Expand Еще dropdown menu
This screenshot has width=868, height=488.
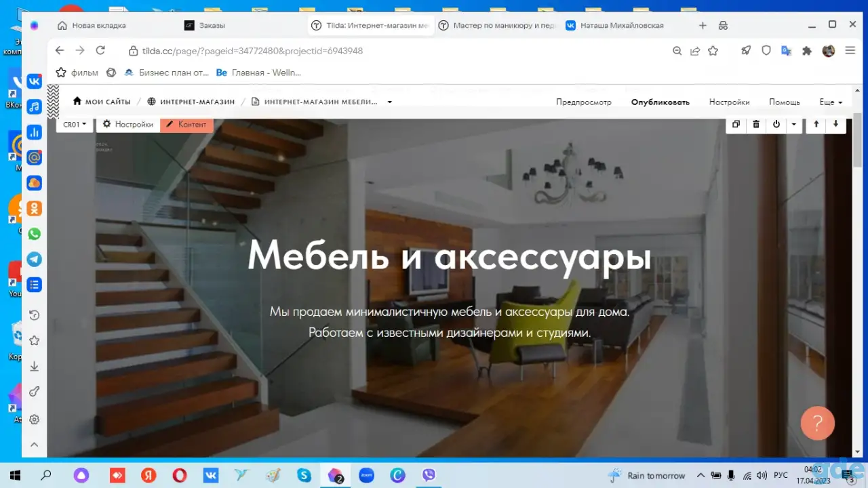tap(831, 102)
